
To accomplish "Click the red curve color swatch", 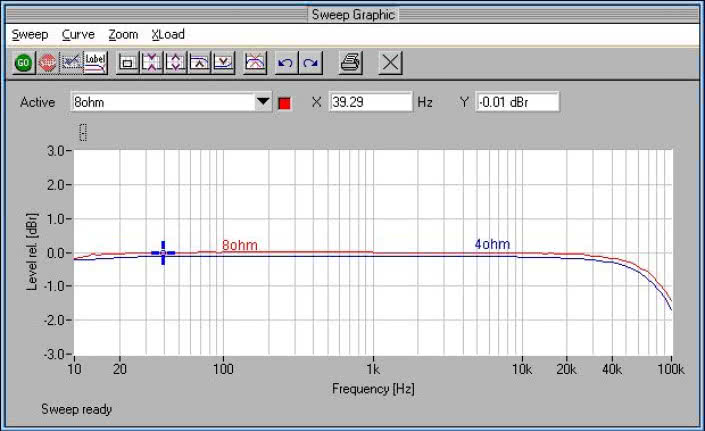I will [285, 103].
